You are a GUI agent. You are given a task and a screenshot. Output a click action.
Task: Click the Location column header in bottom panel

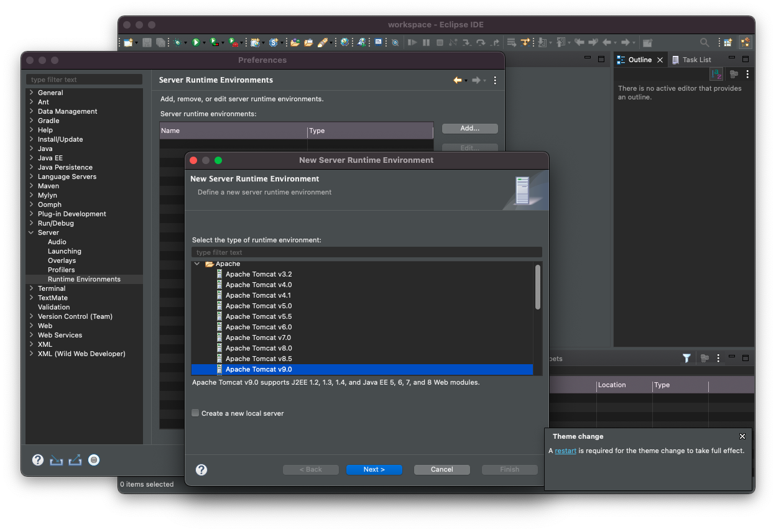tap(624, 385)
